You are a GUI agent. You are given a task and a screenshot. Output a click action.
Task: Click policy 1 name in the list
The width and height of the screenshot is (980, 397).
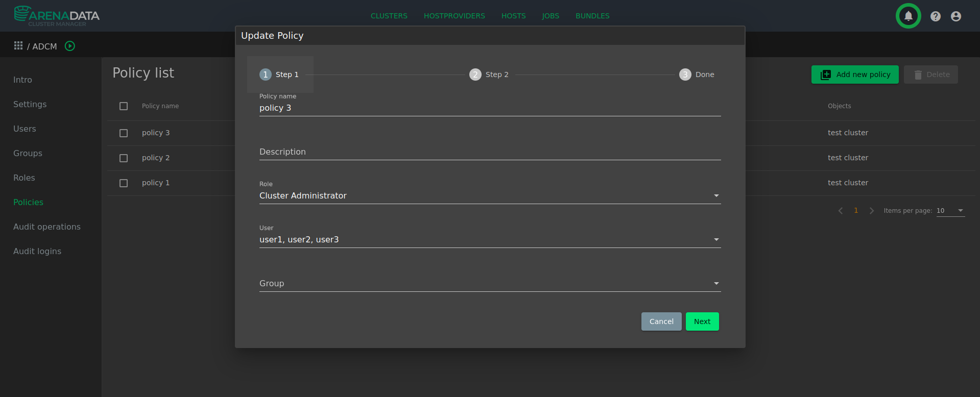pyautogui.click(x=156, y=183)
